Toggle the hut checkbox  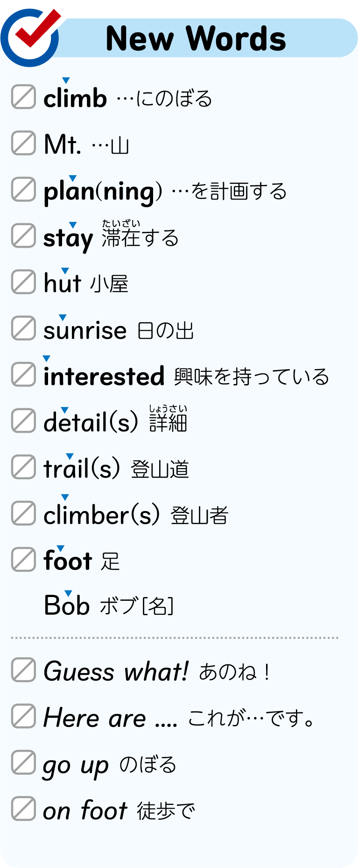coord(23,282)
